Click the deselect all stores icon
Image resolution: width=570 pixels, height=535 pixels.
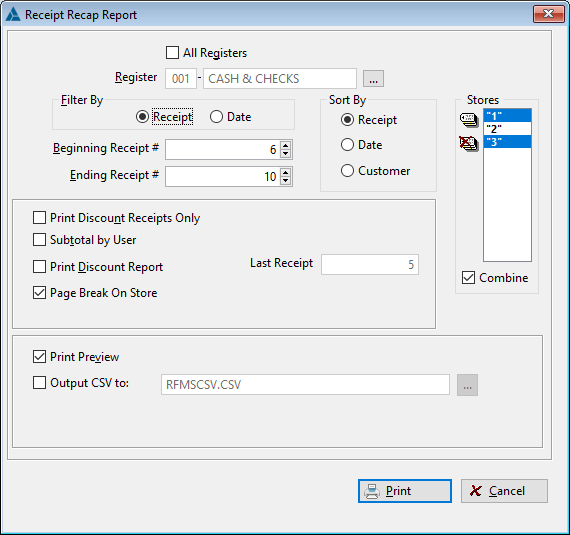pyautogui.click(x=469, y=144)
